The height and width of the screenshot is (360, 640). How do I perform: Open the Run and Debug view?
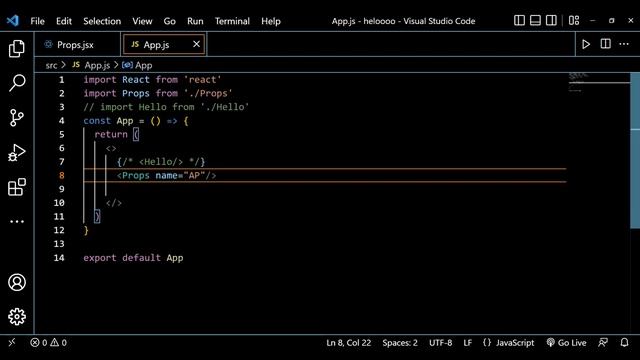pyautogui.click(x=17, y=153)
